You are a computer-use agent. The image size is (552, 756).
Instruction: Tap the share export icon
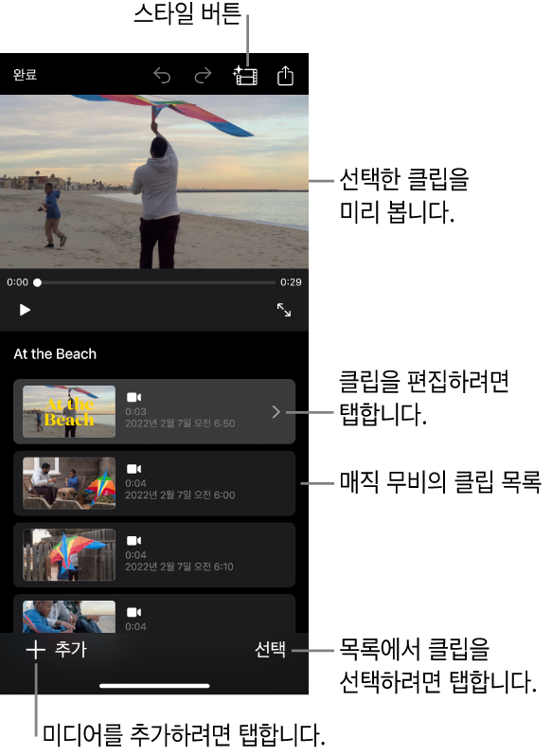pos(286,75)
